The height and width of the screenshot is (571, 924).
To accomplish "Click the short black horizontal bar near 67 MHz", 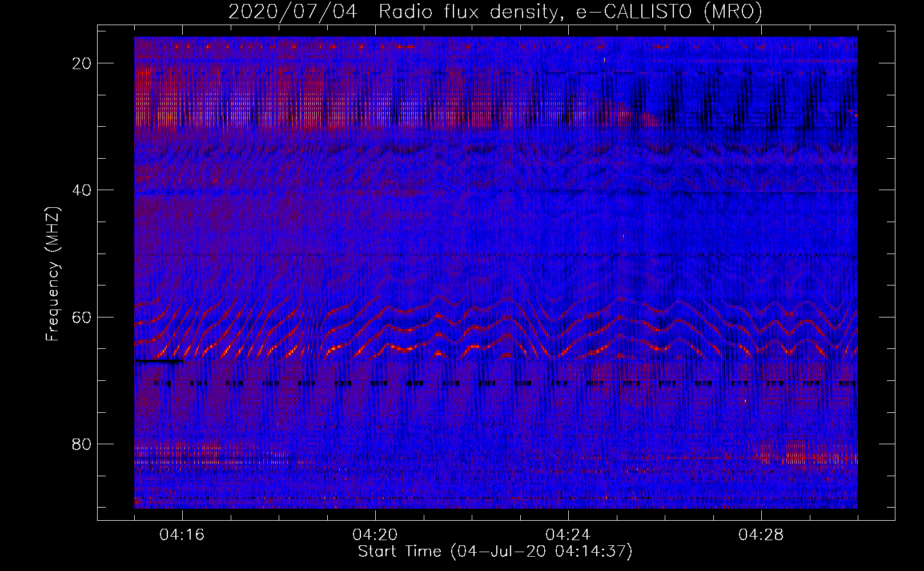I will click(x=159, y=361).
